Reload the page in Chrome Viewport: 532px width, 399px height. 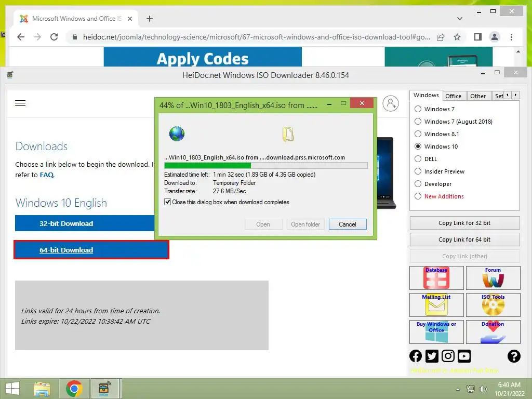point(54,37)
